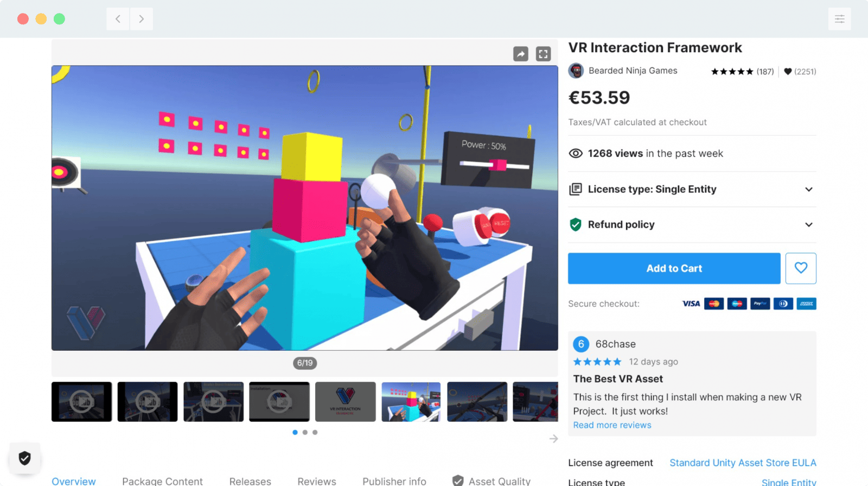Click the fourth video thumbnail
Image resolution: width=868 pixels, height=486 pixels.
(279, 402)
